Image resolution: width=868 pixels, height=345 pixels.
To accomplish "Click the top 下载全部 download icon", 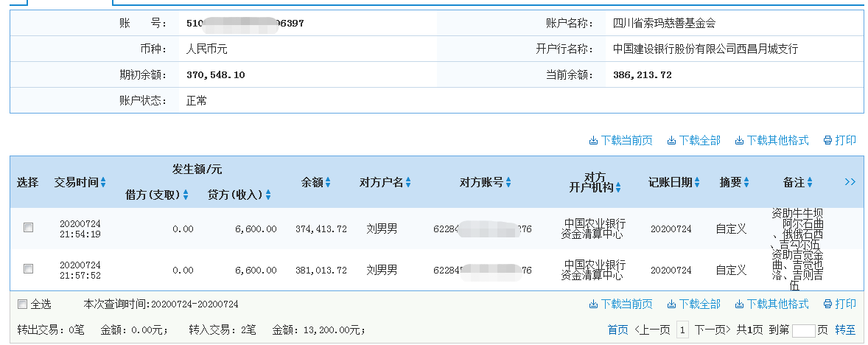I will 671,141.
